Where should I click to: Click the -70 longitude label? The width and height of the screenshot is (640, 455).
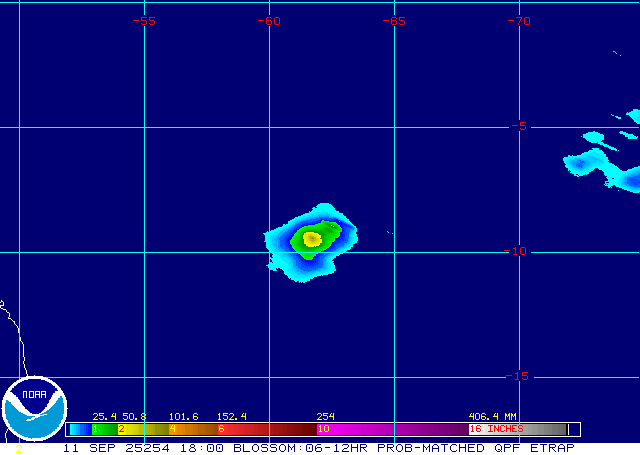(518, 21)
